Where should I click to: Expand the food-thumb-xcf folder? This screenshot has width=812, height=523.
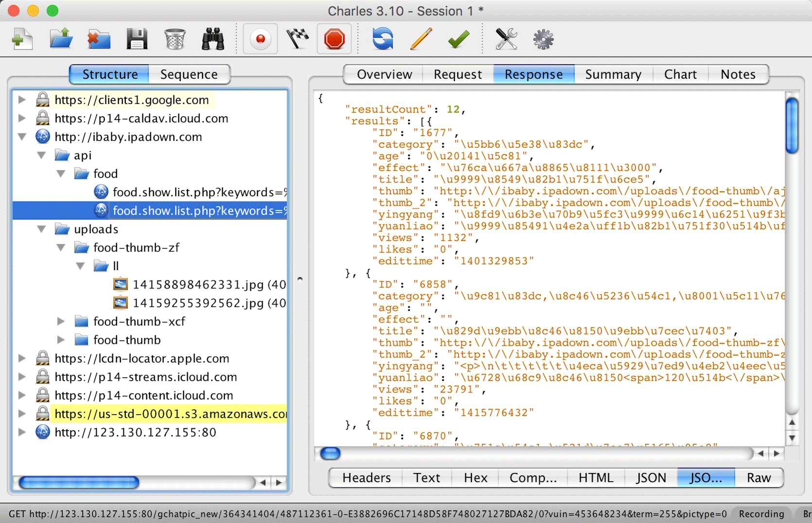[61, 321]
